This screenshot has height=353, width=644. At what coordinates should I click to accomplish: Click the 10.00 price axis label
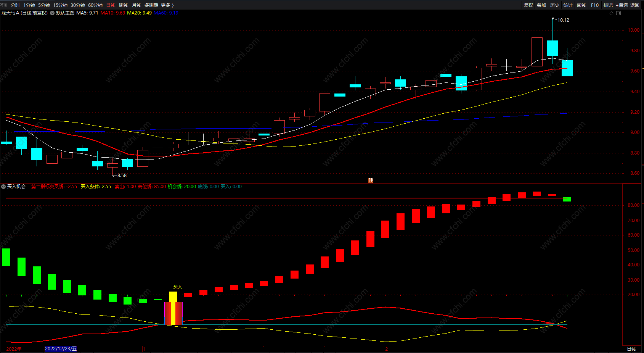pyautogui.click(x=634, y=30)
